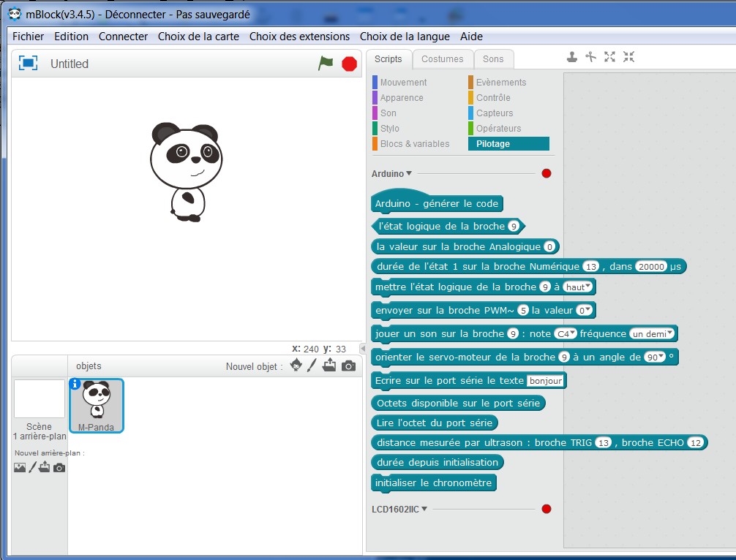Expand the Arduino extension dropdown arrow

pos(409,174)
